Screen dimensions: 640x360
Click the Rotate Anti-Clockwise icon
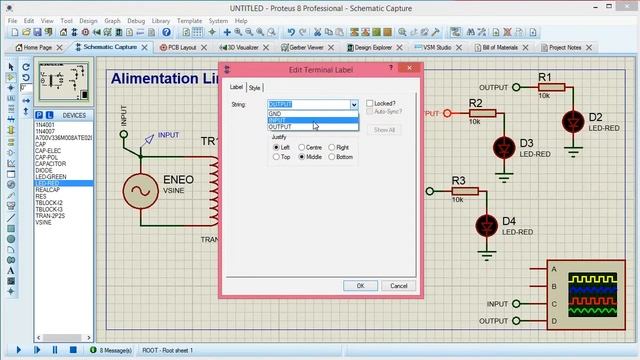[26, 77]
